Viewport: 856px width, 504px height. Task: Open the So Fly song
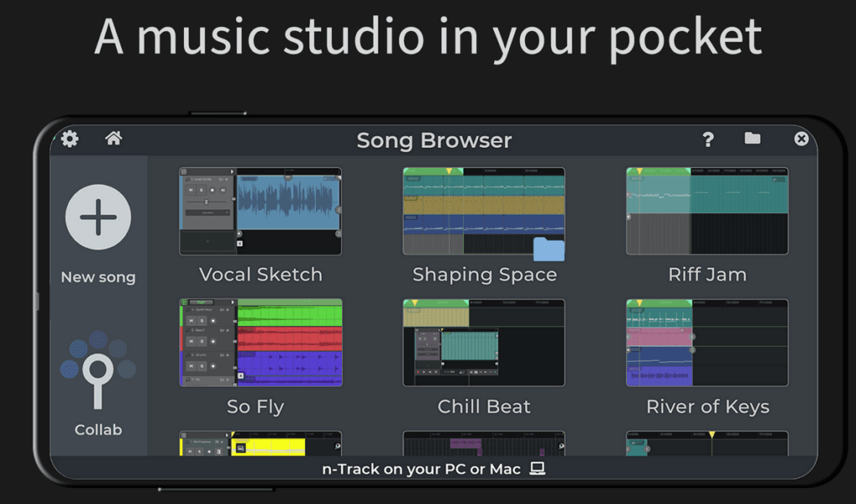click(x=260, y=341)
